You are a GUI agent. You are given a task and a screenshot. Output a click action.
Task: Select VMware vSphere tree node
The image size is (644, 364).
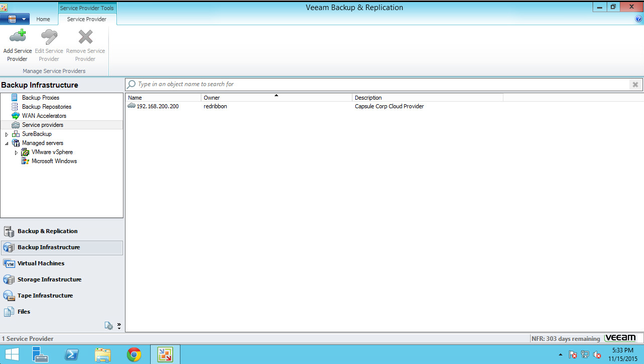tap(52, 152)
